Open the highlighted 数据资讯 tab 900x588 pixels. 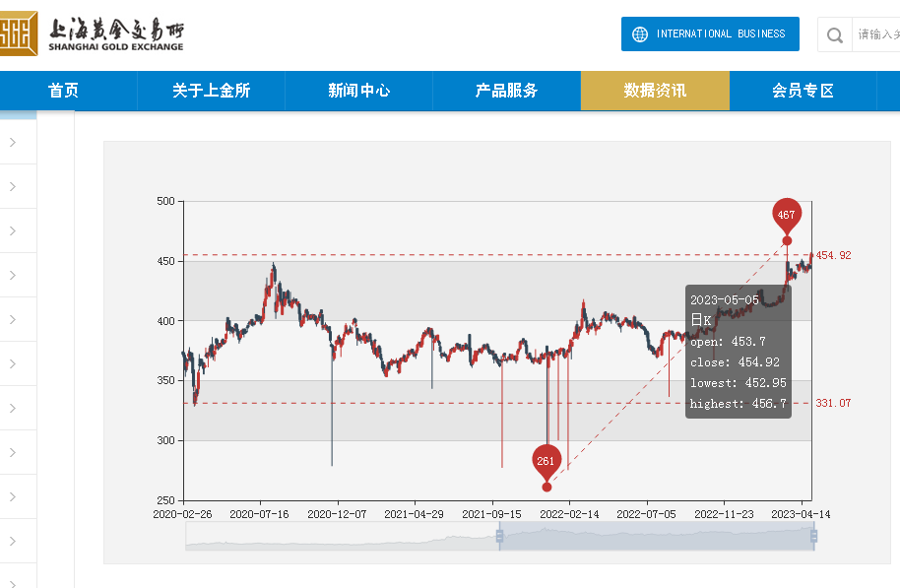tap(655, 91)
